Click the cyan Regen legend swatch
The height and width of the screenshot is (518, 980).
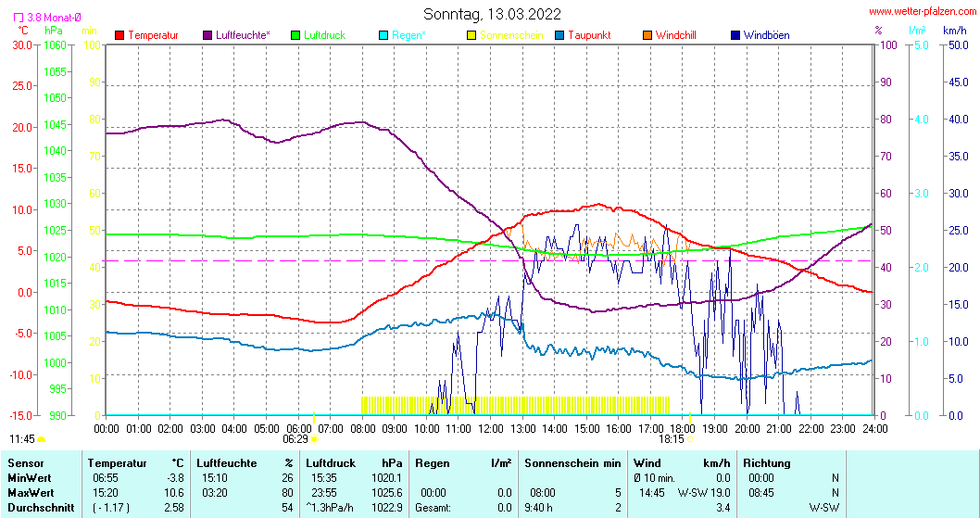click(x=383, y=35)
